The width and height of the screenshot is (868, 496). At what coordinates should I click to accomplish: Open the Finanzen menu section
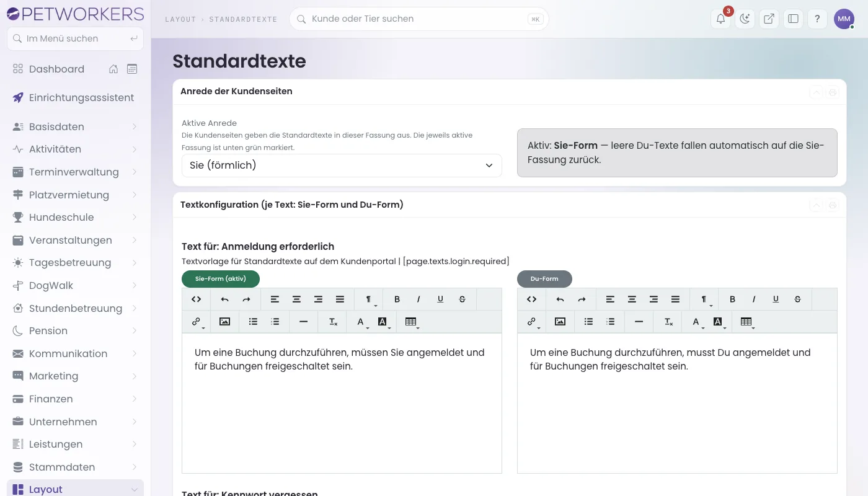pyautogui.click(x=75, y=399)
